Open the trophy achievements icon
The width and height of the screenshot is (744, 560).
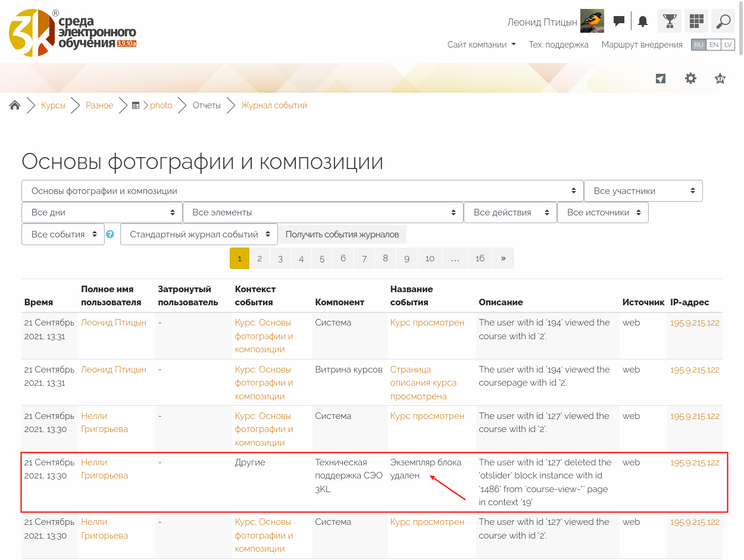click(670, 21)
